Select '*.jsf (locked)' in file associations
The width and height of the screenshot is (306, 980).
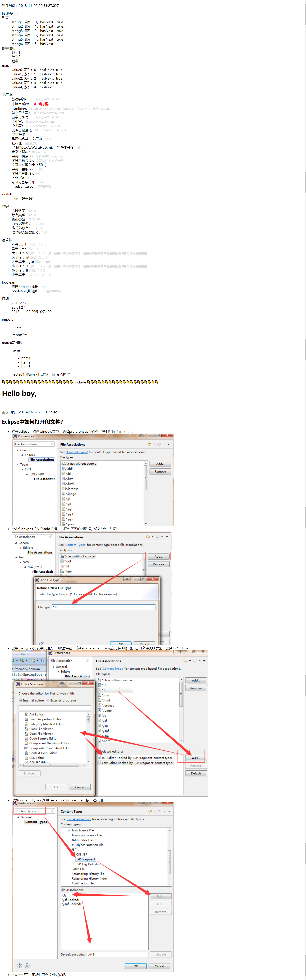[70, 900]
